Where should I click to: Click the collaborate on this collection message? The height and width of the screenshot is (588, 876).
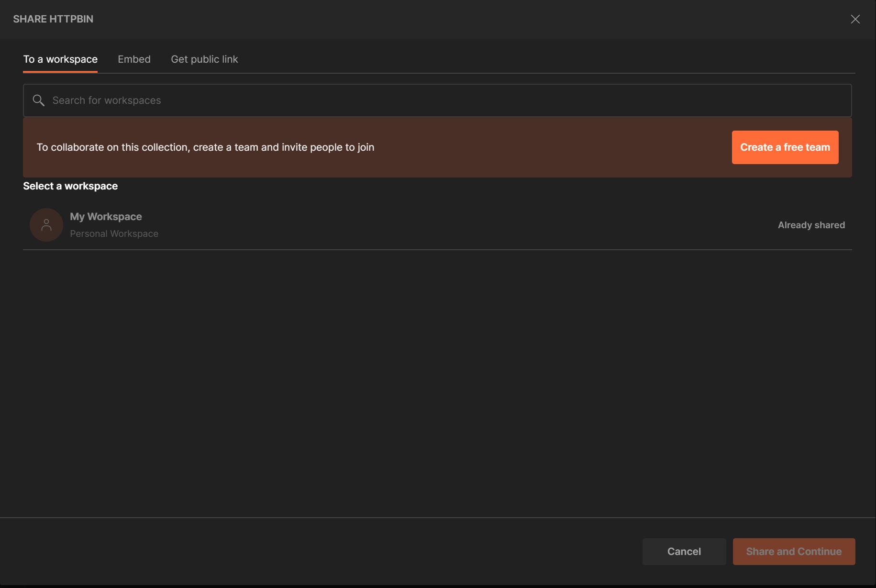[x=205, y=147]
